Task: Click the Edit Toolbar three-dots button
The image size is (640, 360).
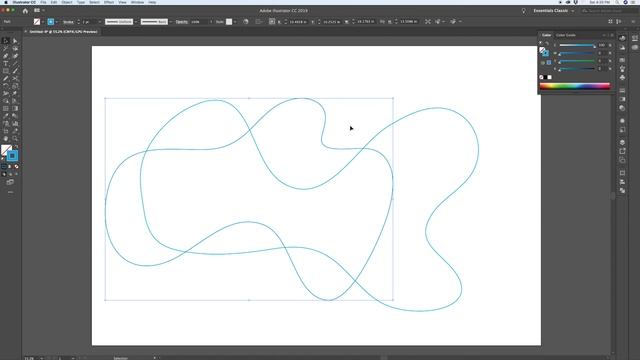Action: click(10, 192)
